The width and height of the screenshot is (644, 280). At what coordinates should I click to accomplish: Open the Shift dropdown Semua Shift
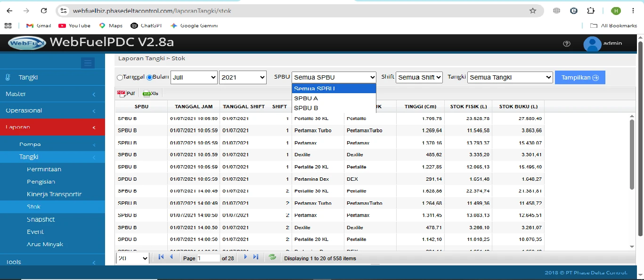pos(419,77)
